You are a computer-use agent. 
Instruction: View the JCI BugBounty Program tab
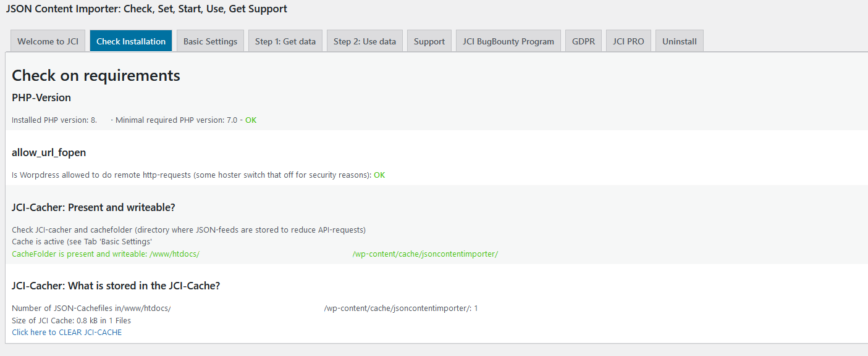click(x=508, y=41)
